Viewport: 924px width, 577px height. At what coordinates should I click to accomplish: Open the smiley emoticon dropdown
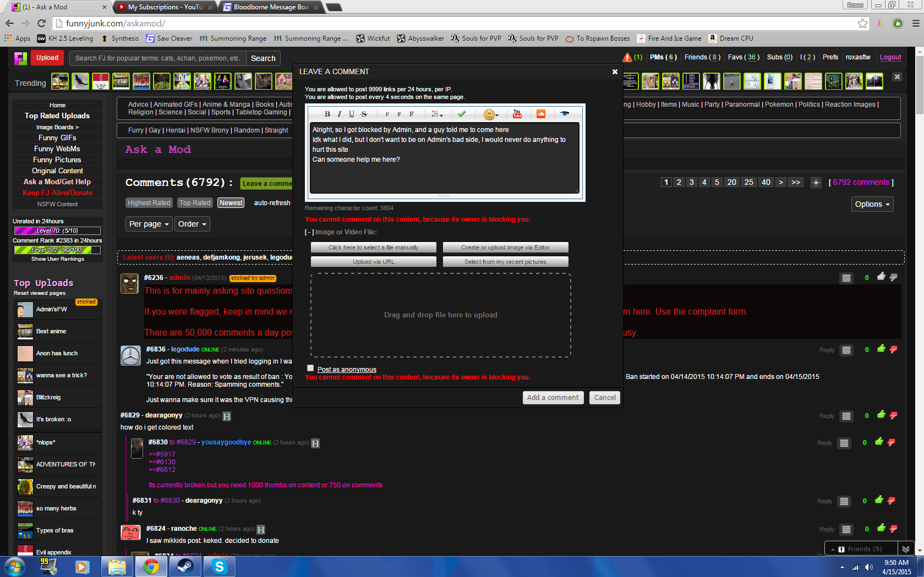click(x=491, y=114)
